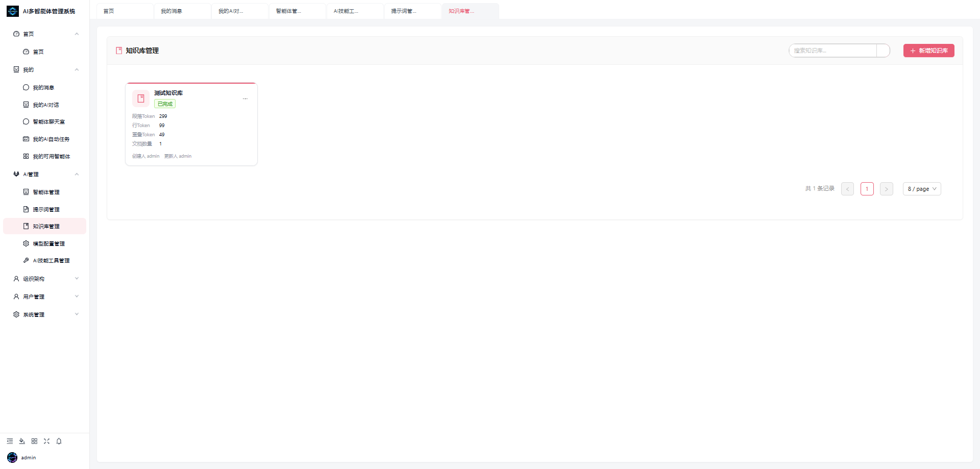Go to the next page arrow
The width and height of the screenshot is (980, 469).
coord(887,189)
